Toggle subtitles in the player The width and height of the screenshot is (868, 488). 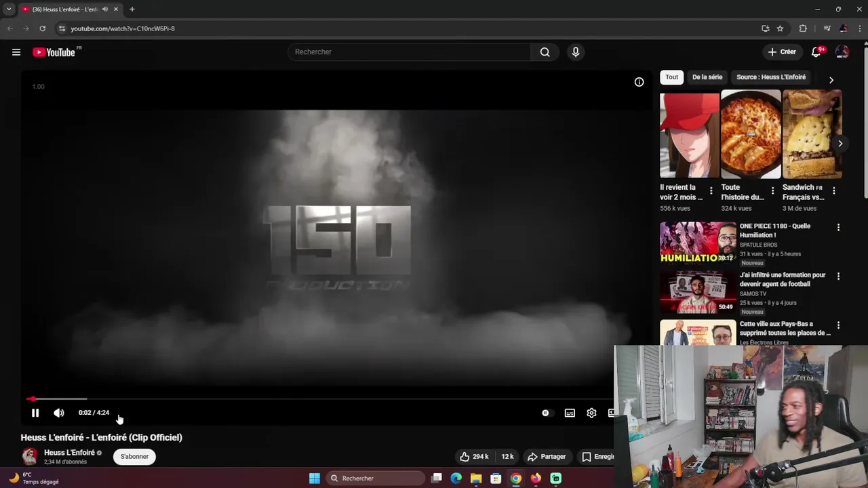click(x=570, y=413)
